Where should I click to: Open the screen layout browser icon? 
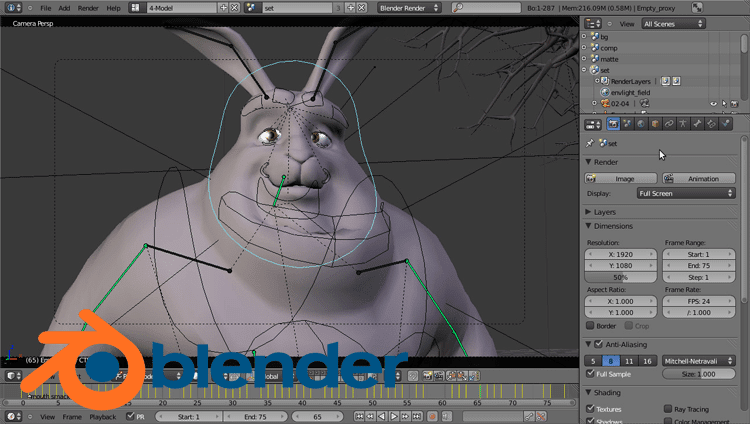pos(136,8)
